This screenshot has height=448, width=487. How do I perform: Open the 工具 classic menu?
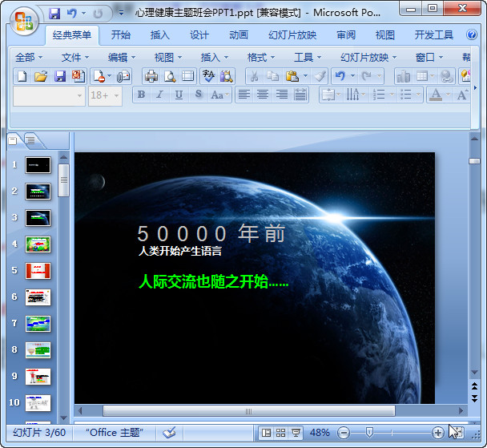pyautogui.click(x=307, y=57)
